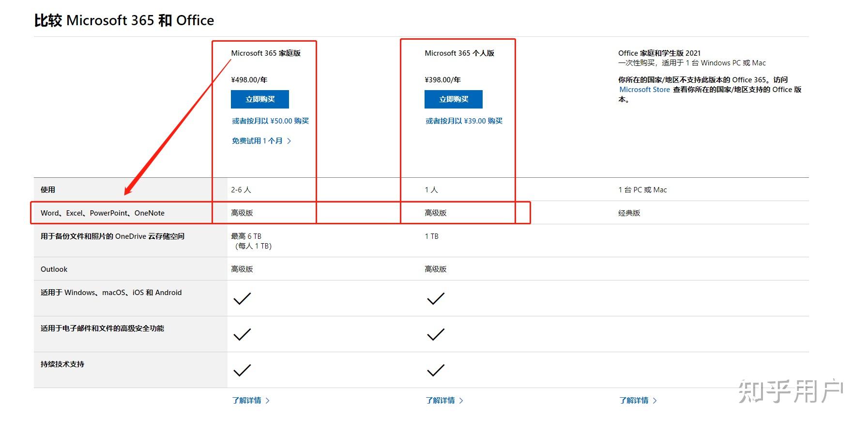Start the 免费试用 1 个月 offer
This screenshot has width=868, height=421.
point(261,141)
